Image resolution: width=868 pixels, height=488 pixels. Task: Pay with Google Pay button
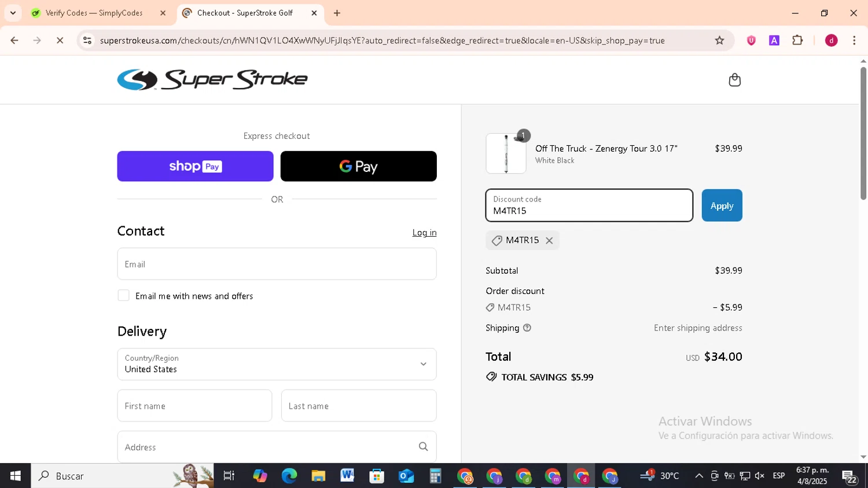point(358,166)
